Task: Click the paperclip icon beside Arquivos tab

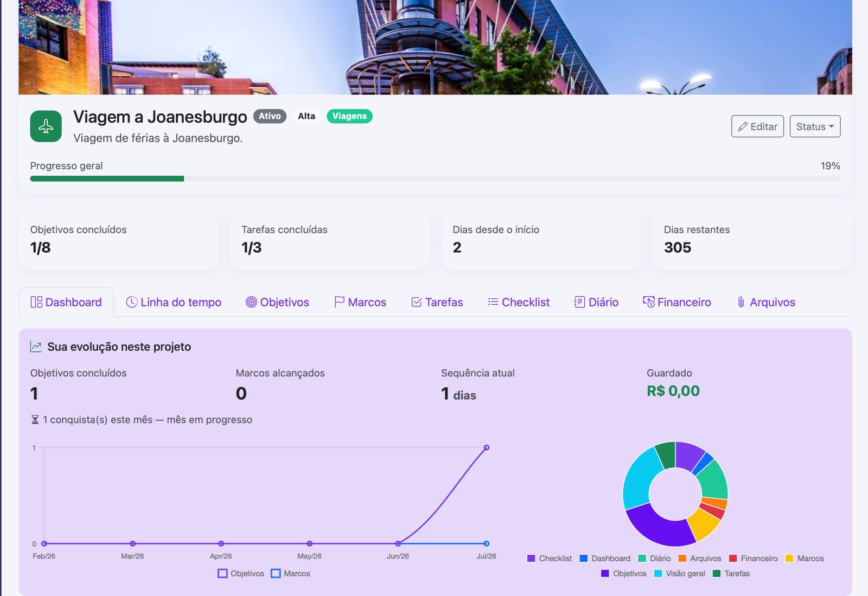Action: pyautogui.click(x=741, y=302)
